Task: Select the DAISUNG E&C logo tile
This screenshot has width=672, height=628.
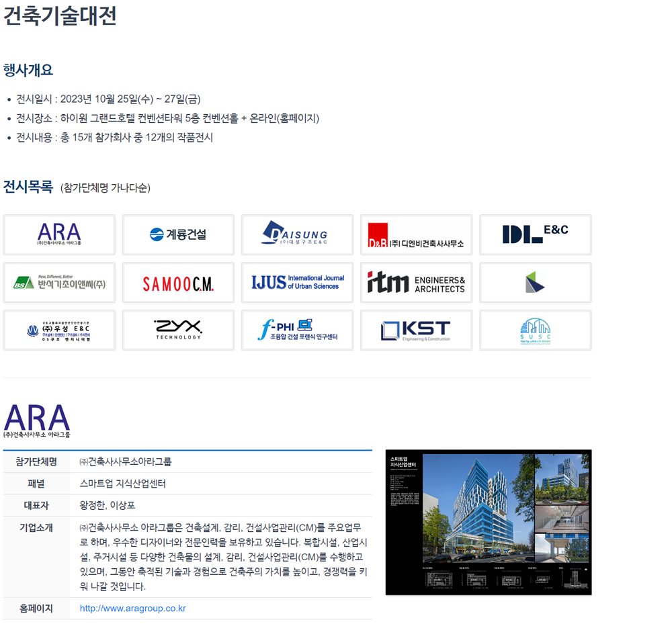Action: click(297, 235)
